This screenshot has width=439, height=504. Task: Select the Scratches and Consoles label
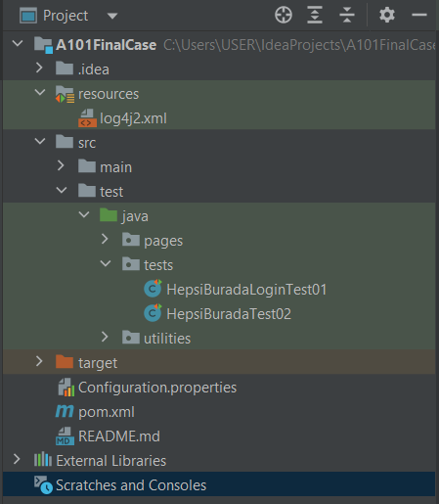click(x=131, y=485)
